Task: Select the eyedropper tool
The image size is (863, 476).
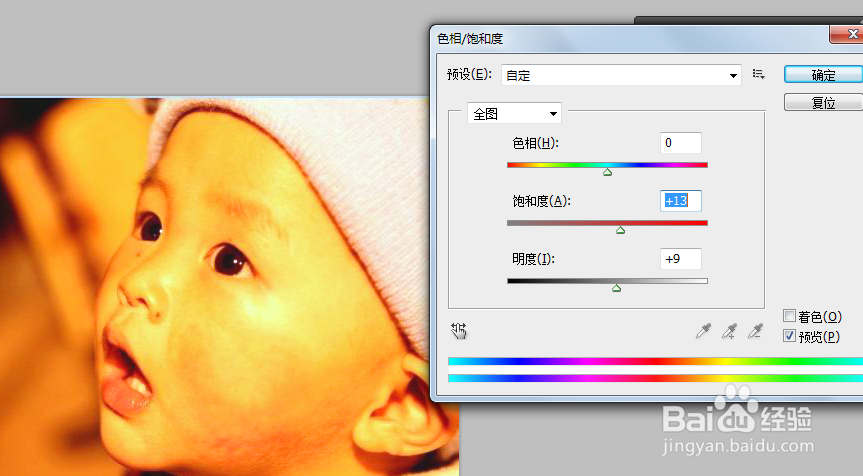Action: click(x=703, y=331)
